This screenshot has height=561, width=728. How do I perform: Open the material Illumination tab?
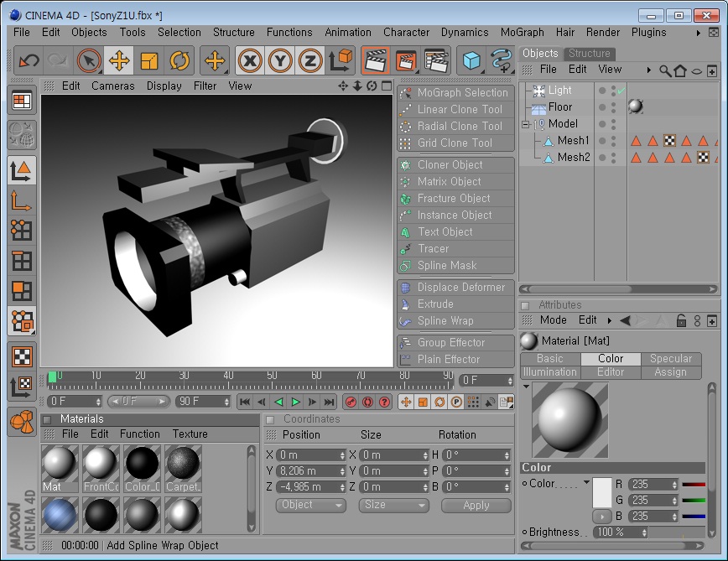point(550,372)
